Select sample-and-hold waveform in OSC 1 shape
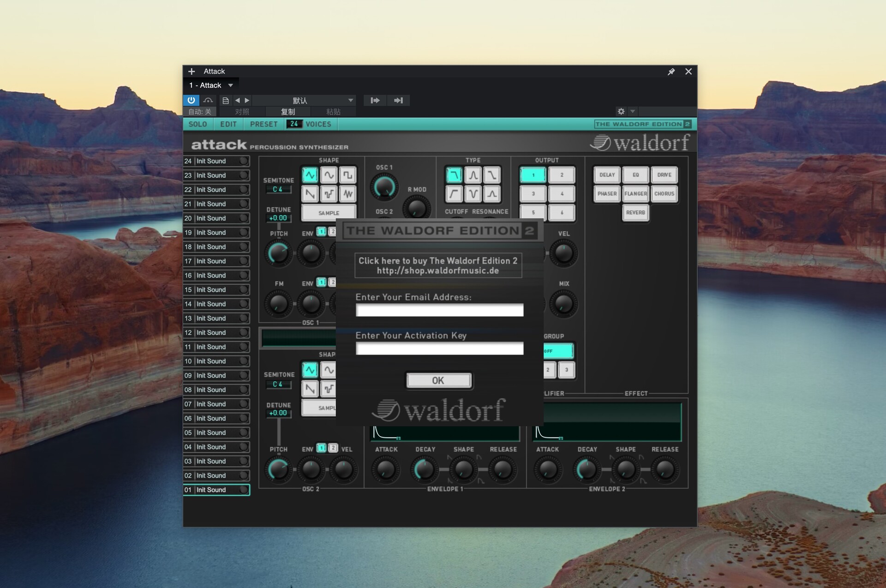The width and height of the screenshot is (886, 588). point(329,194)
